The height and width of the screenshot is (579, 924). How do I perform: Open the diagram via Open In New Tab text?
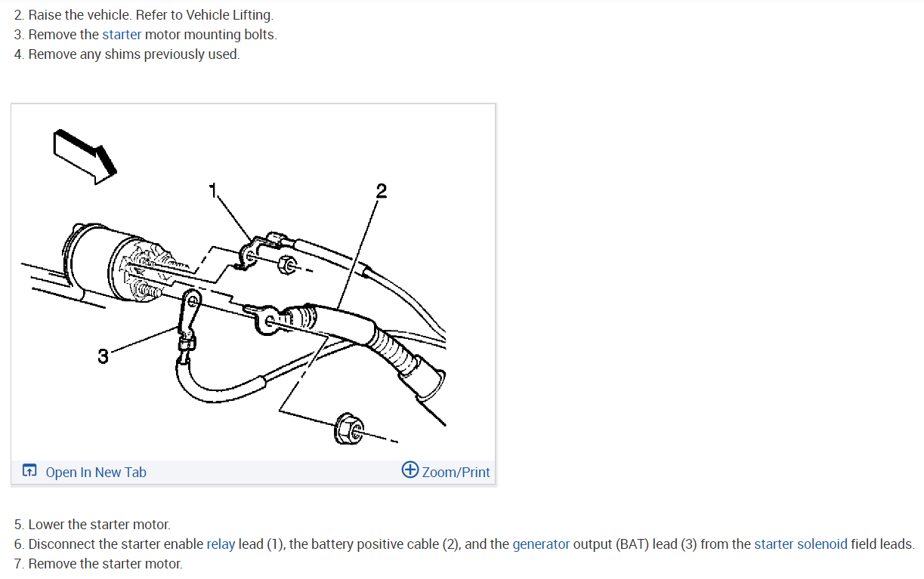point(96,472)
